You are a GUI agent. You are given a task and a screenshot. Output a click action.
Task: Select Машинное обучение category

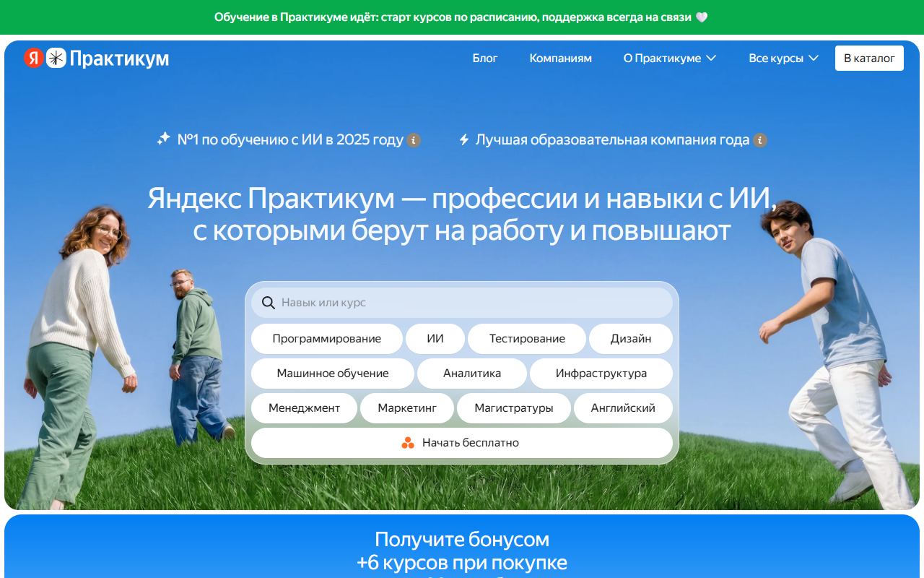point(333,374)
